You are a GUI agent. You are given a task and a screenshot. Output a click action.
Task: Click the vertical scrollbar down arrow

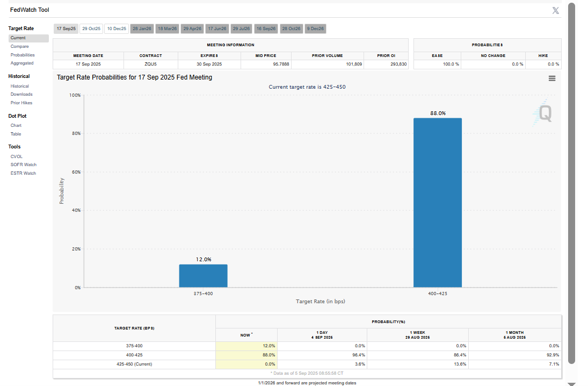click(571, 383)
